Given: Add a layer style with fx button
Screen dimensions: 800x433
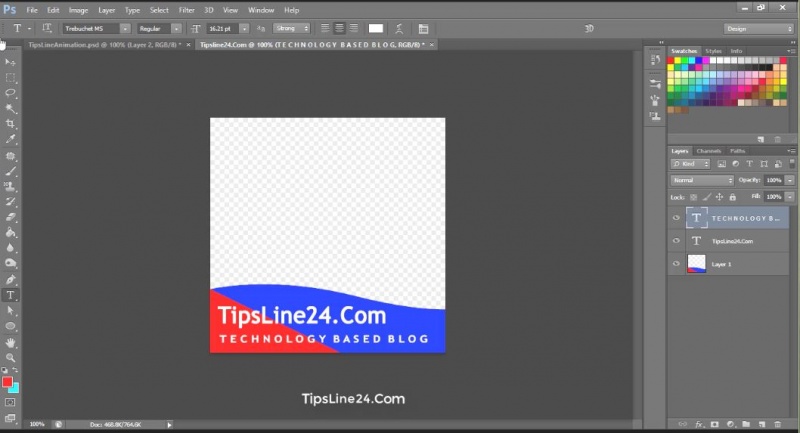Looking at the screenshot, I should (699, 424).
